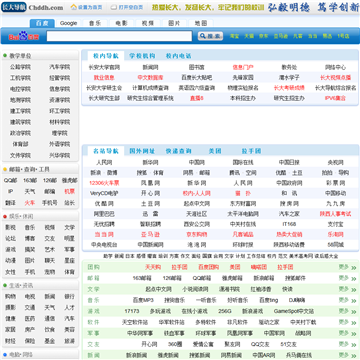
Task: Open the 教务处 link
Action: (x=289, y=67)
